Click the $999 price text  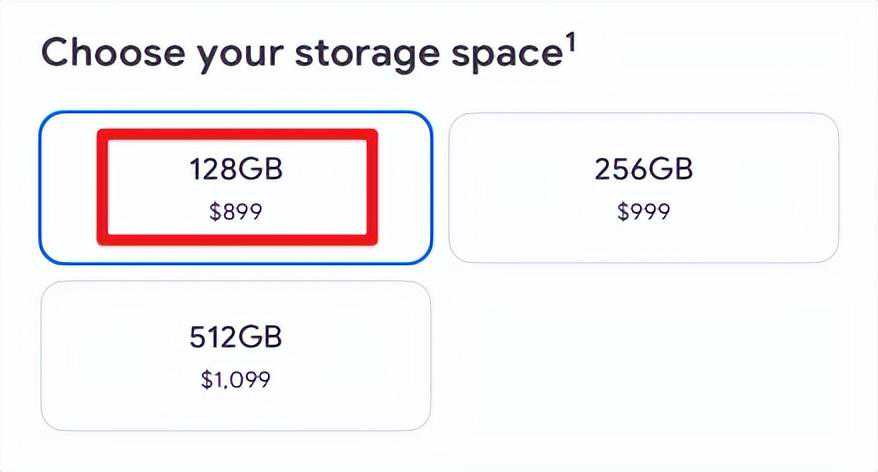click(643, 211)
